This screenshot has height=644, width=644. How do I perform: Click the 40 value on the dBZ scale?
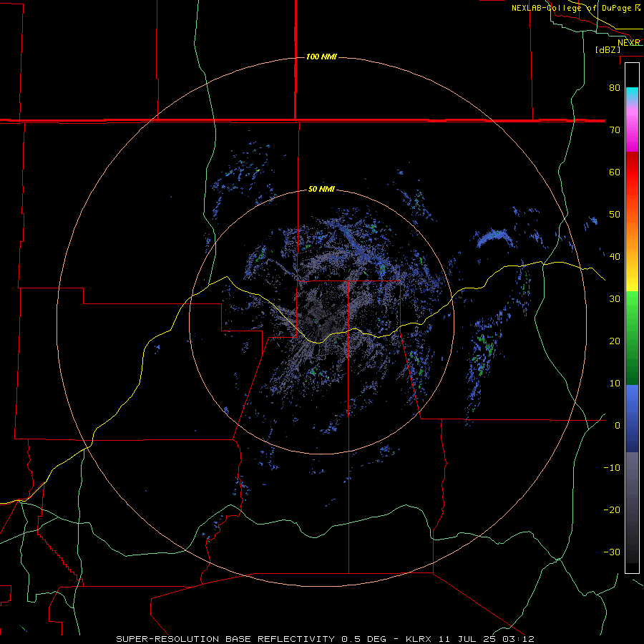click(x=615, y=257)
